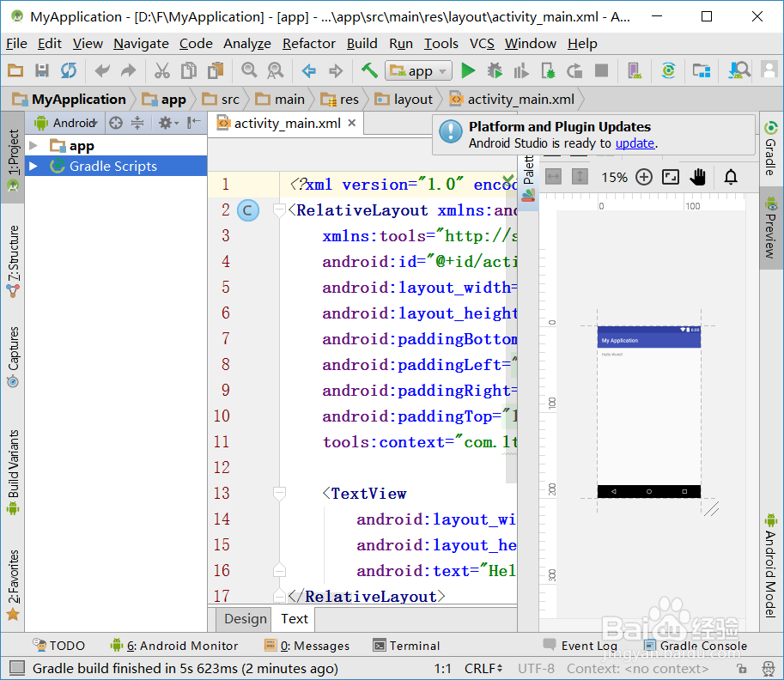Toggle Preview tool window on right
Image resolution: width=784 pixels, height=680 pixels.
(771, 228)
